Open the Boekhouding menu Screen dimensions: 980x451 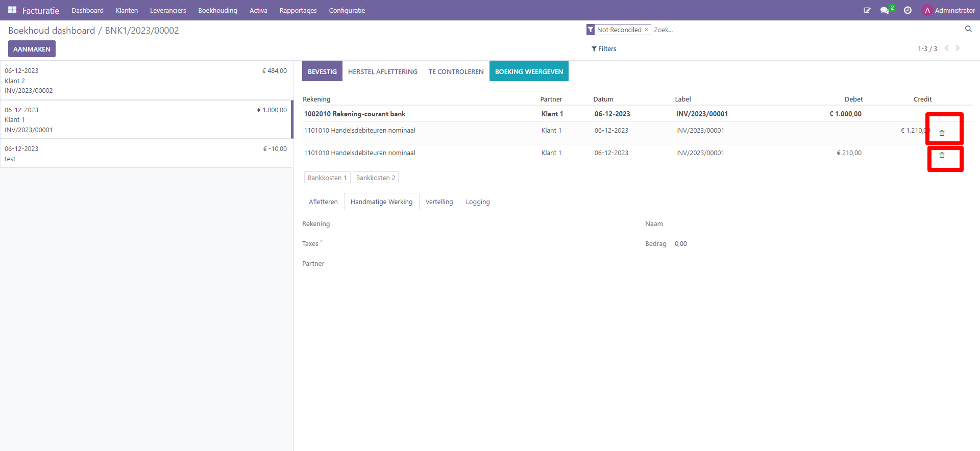point(217,10)
